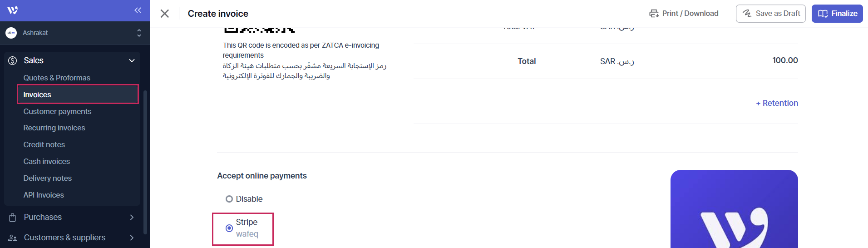The height and width of the screenshot is (248, 868).
Task: Go to Recurring invoices
Action: point(54,128)
